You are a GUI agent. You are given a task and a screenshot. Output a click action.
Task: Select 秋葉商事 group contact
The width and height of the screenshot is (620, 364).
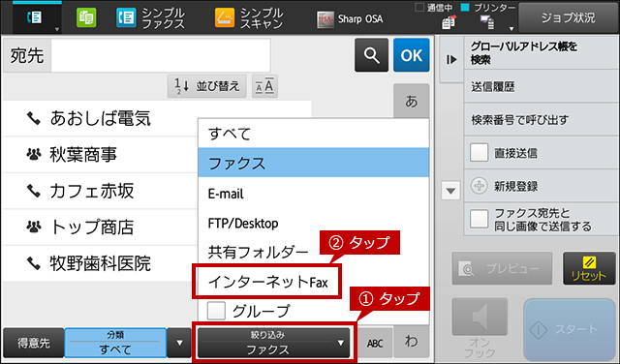click(101, 155)
